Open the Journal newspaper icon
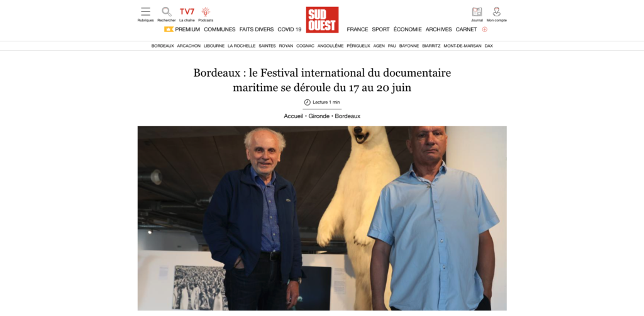The width and height of the screenshot is (644, 316). point(477,11)
